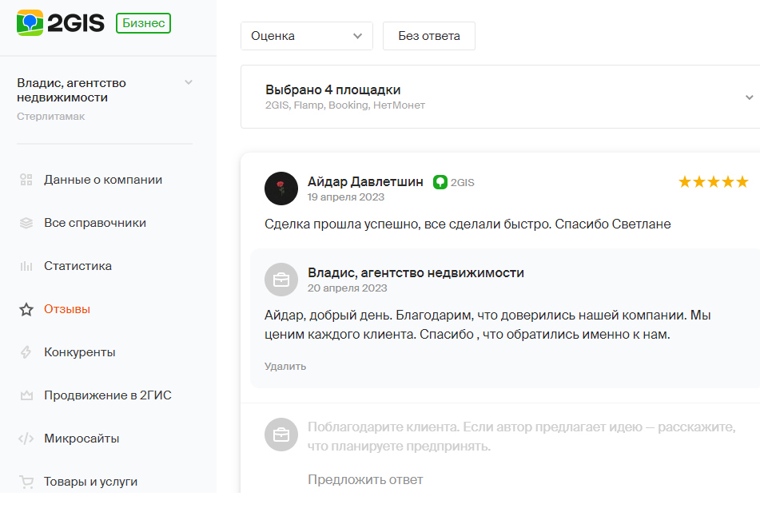Click the company reply text starting Айдар, добрый день
Screen dimensions: 760x532
[487, 324]
